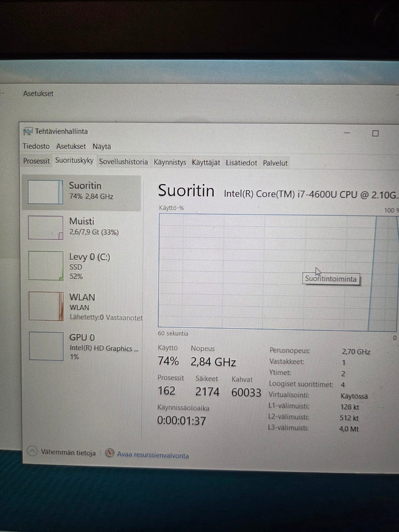This screenshot has height=532, width=399.
Task: Click the Vähemmän tietoja label
Action: tap(68, 453)
